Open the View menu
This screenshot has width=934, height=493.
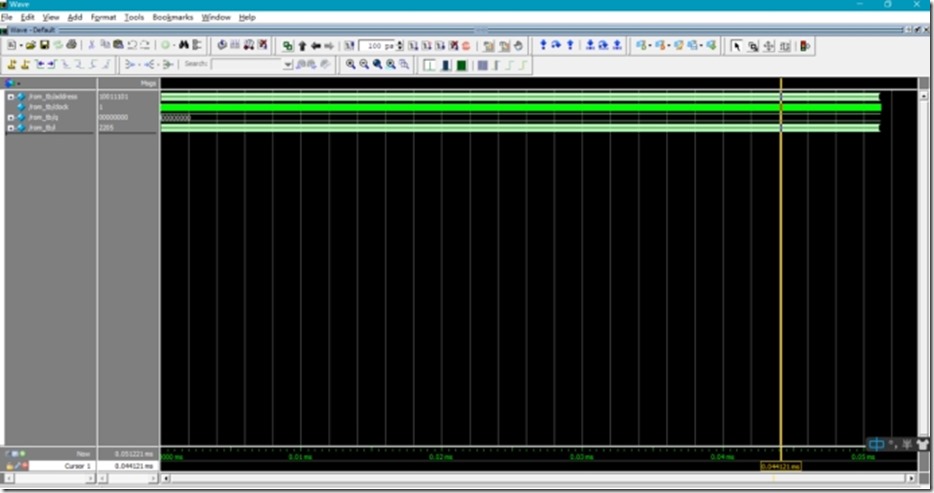tap(51, 17)
